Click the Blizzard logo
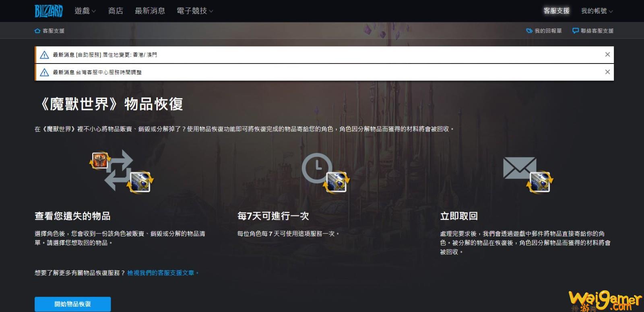This screenshot has height=312, width=644. click(49, 11)
